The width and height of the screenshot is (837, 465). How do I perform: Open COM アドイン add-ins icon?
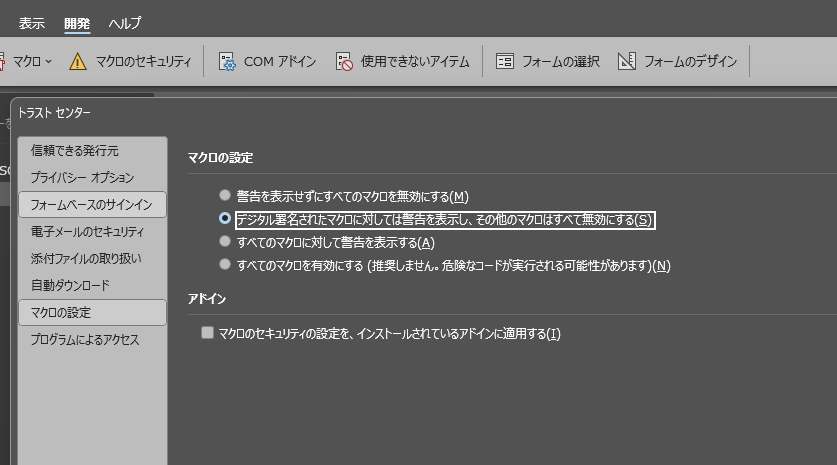227,61
